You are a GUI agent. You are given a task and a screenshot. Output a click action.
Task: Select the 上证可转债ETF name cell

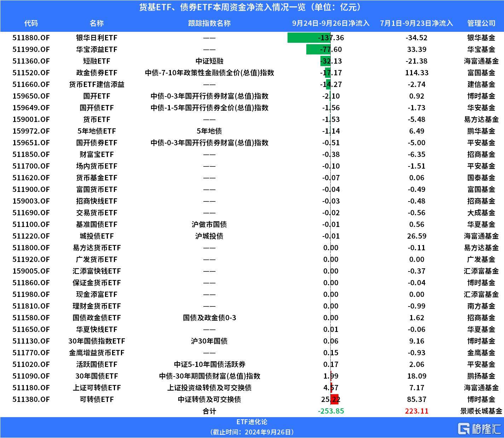click(x=97, y=388)
